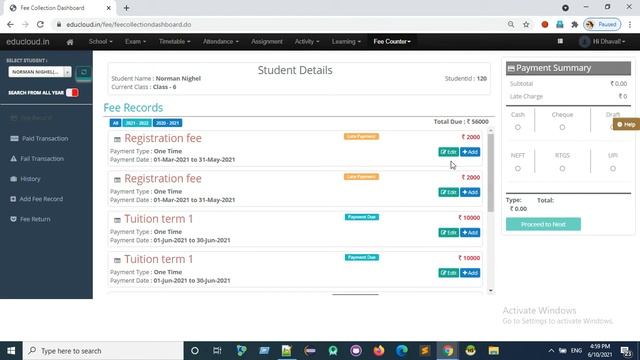This screenshot has width=640, height=360.
Task: Edit second Registration fee record
Action: tap(449, 192)
